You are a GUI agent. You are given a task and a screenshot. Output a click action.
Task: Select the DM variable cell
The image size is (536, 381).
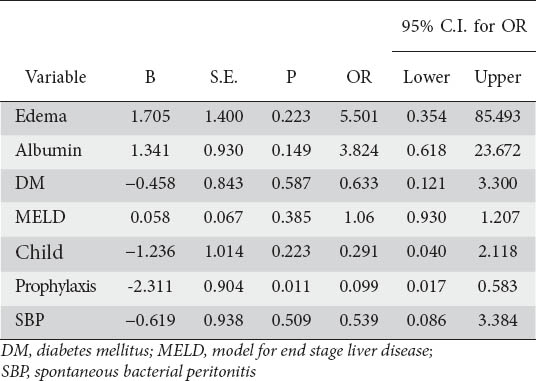click(30, 183)
